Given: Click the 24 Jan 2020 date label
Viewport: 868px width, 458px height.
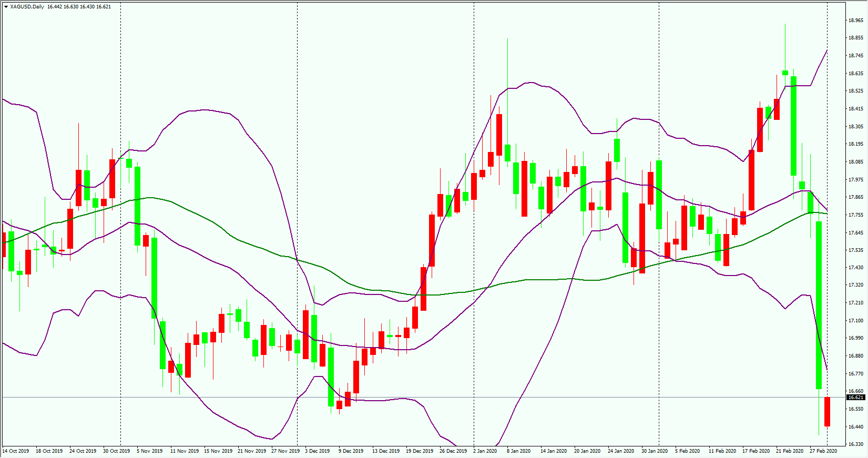Looking at the screenshot, I should [621, 451].
